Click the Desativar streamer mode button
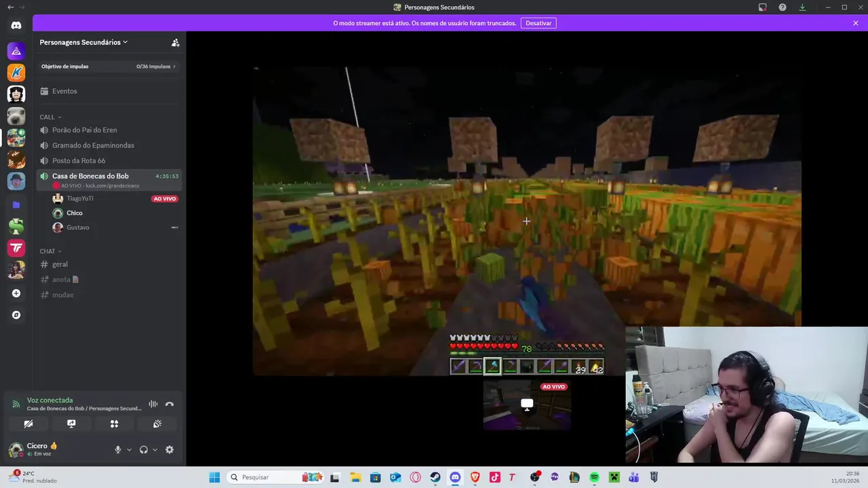 pos(538,23)
